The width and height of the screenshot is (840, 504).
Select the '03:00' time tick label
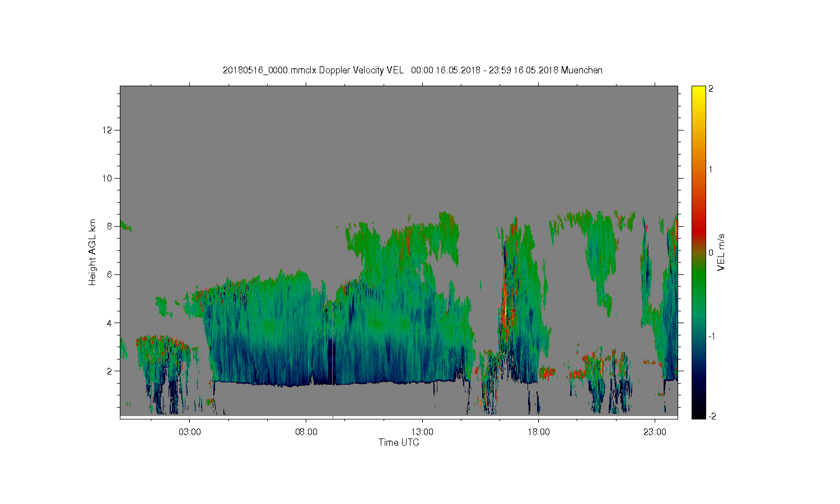(190, 432)
